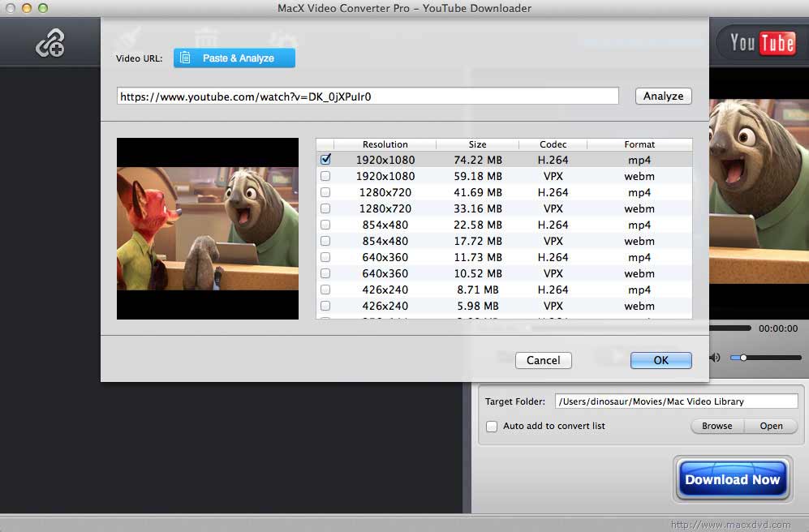Check the 854x480 17.72 MB webm option
Image resolution: width=809 pixels, height=532 pixels.
tap(325, 241)
